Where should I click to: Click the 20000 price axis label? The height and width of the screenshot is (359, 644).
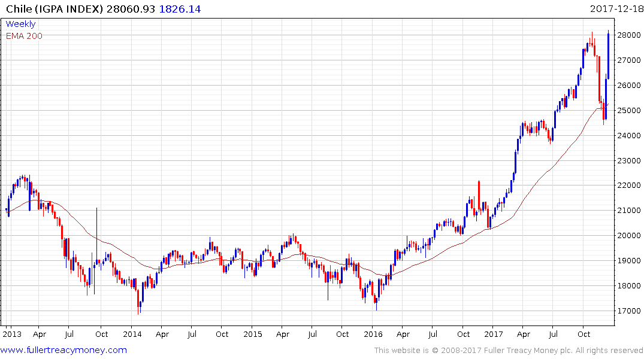(x=629, y=236)
